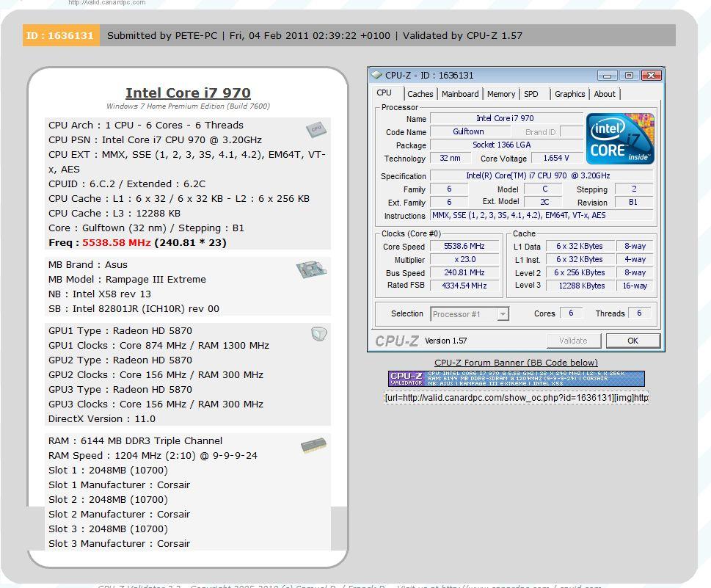Open the SPD tab
Screen dimensions: 711x588
click(531, 94)
